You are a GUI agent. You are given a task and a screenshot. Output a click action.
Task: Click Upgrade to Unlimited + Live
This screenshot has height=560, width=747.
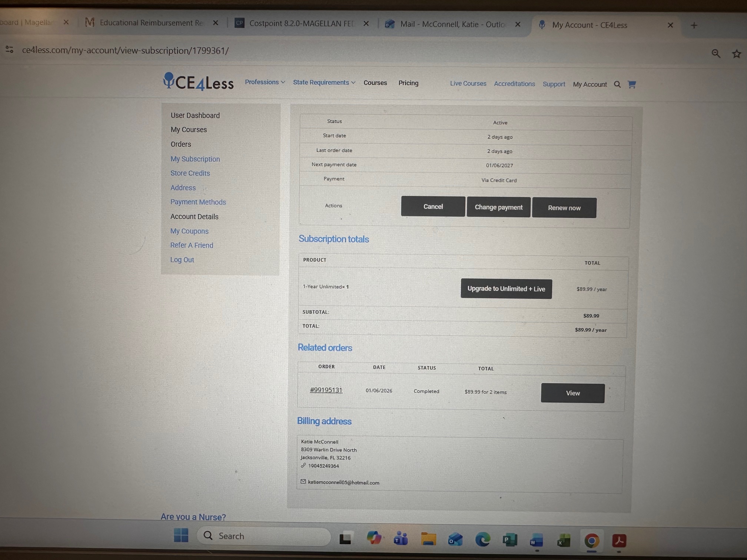coord(506,289)
